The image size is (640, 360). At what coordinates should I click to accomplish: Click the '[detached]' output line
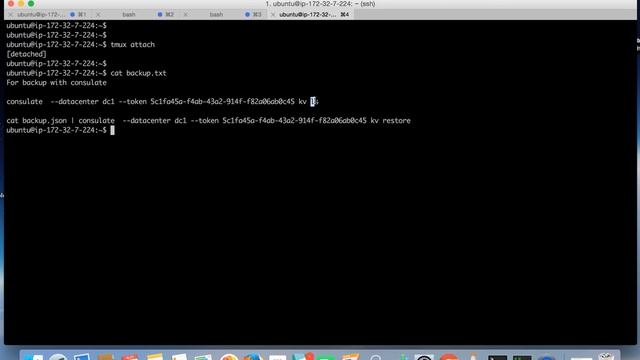point(27,54)
